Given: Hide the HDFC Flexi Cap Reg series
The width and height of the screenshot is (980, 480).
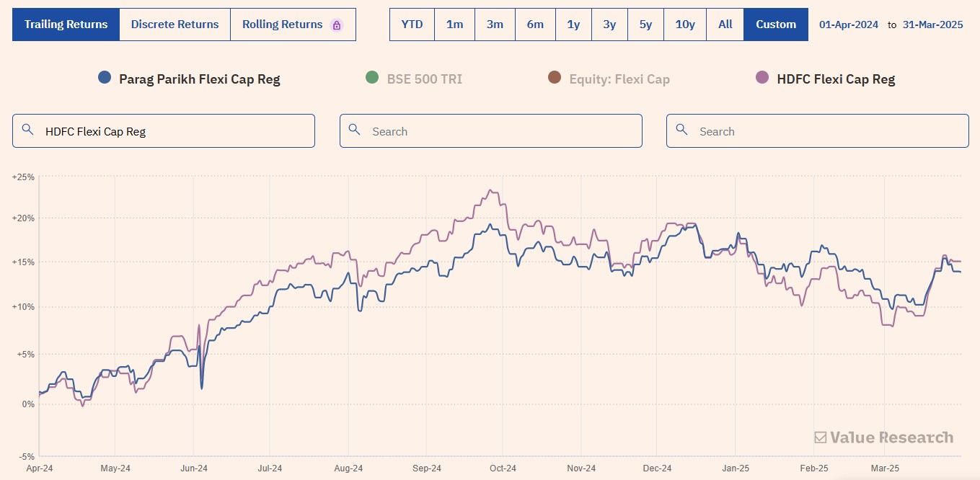Looking at the screenshot, I should pyautogui.click(x=825, y=79).
